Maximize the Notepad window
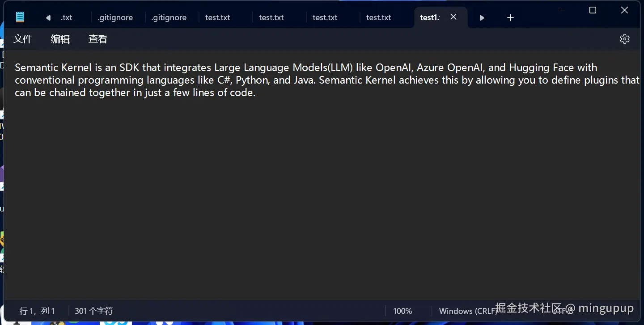Screen dimensions: 644x325 [x=593, y=10]
